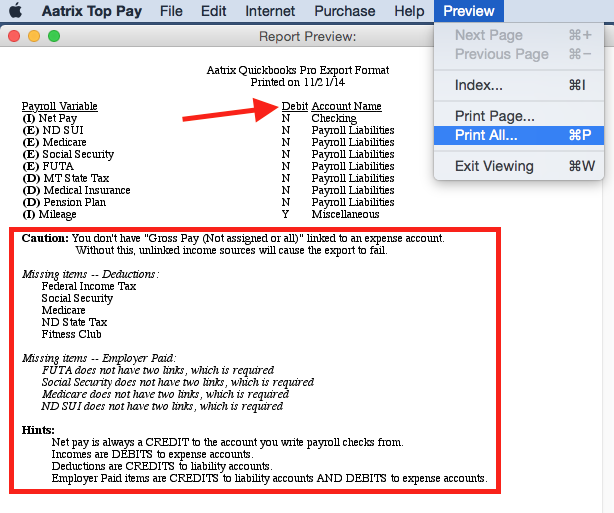Click the Missing items -- Employer Paid heading

[99, 359]
